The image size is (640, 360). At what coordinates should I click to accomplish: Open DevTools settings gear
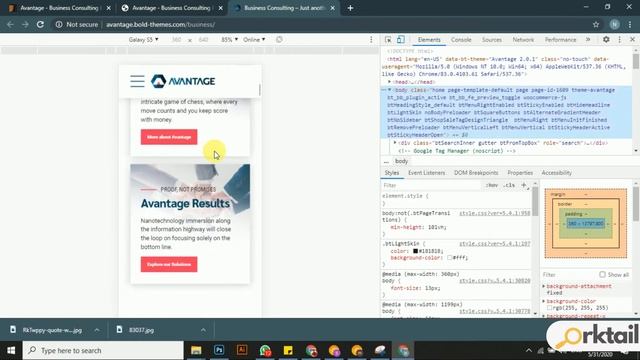click(606, 40)
